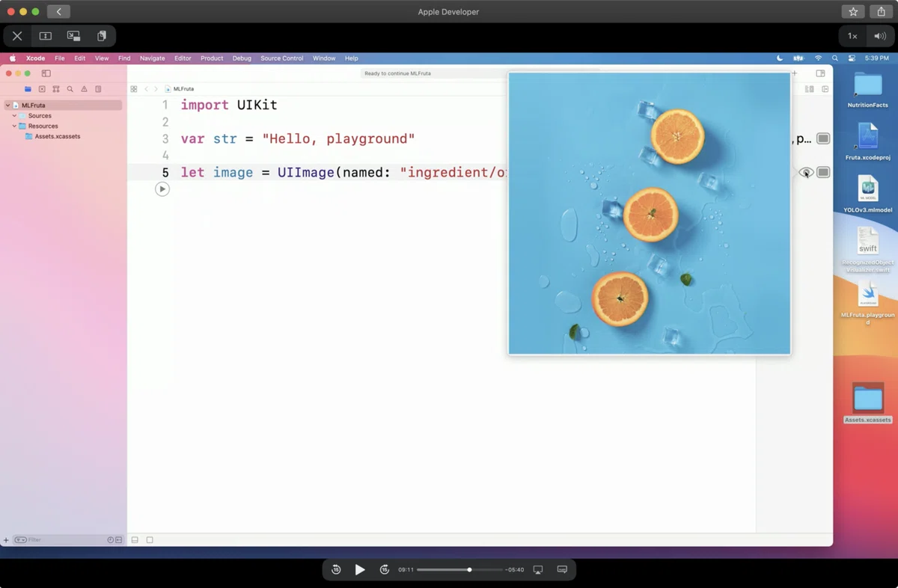Screen dimensions: 898x588
Task: Toggle Do Not Disturb moon icon
Action: [x=780, y=58]
